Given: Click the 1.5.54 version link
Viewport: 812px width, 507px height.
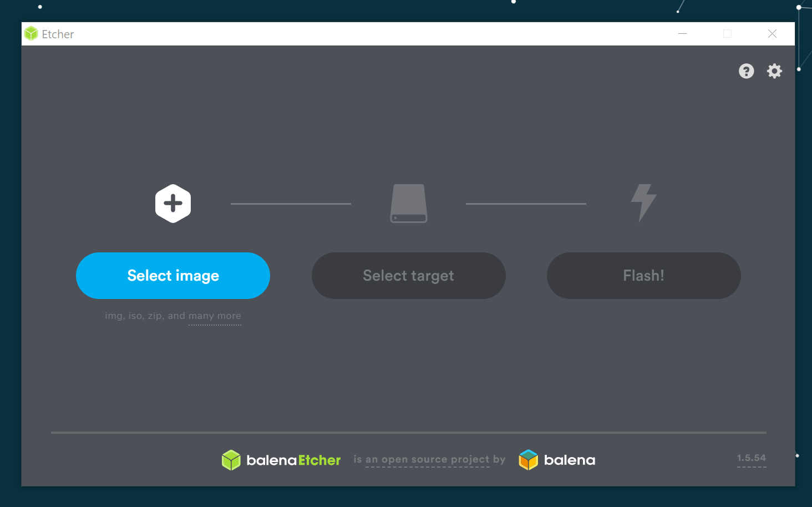Looking at the screenshot, I should [752, 458].
